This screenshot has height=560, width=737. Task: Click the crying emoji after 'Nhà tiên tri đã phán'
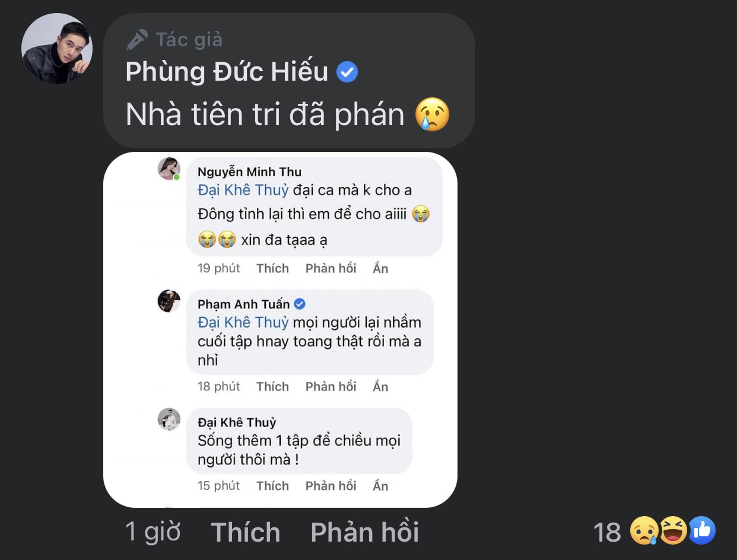[433, 114]
